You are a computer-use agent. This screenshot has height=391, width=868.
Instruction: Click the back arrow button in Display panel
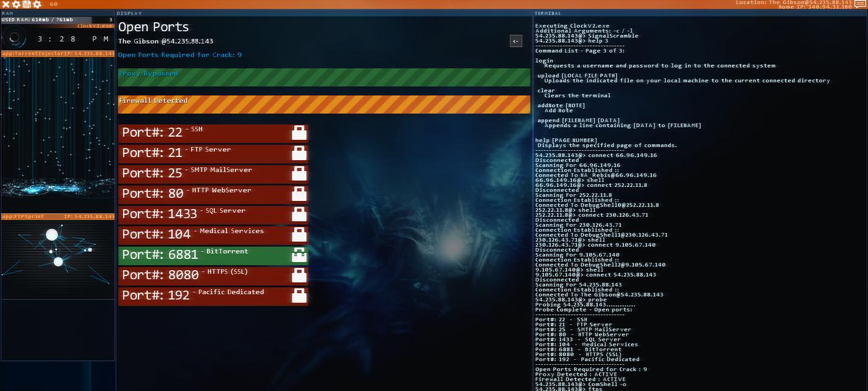pyautogui.click(x=516, y=41)
